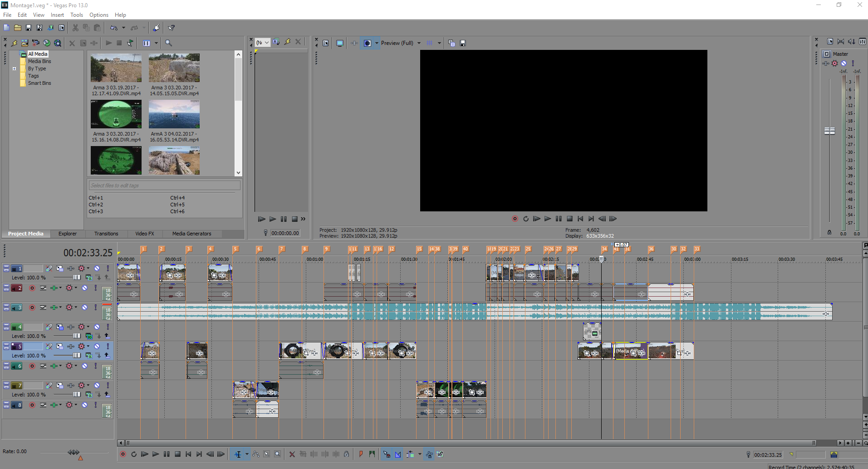Open video preview on external monitor

click(339, 43)
